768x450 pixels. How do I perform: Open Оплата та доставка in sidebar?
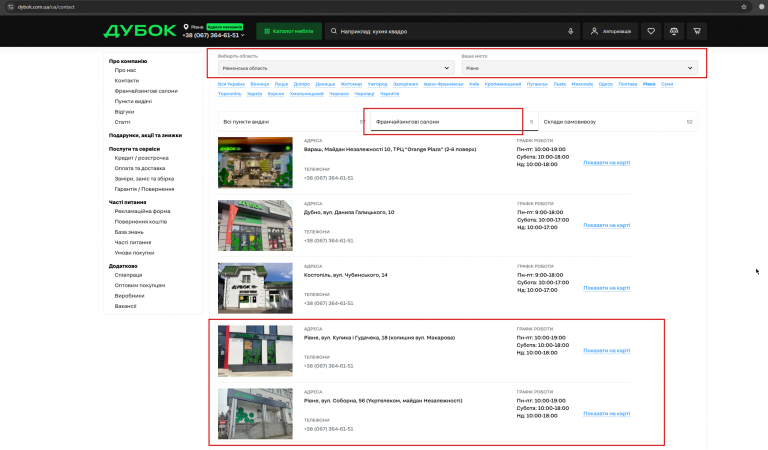pos(140,168)
